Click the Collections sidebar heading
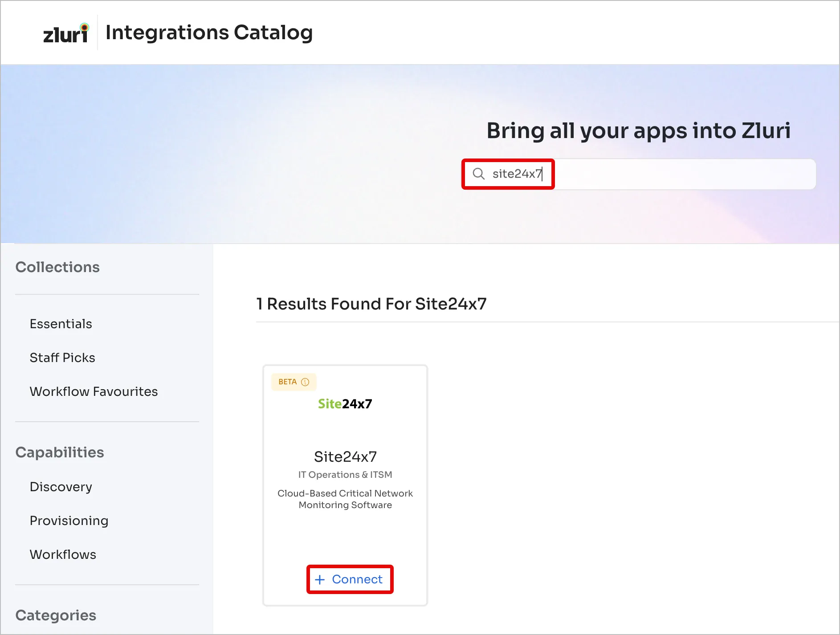 point(57,267)
